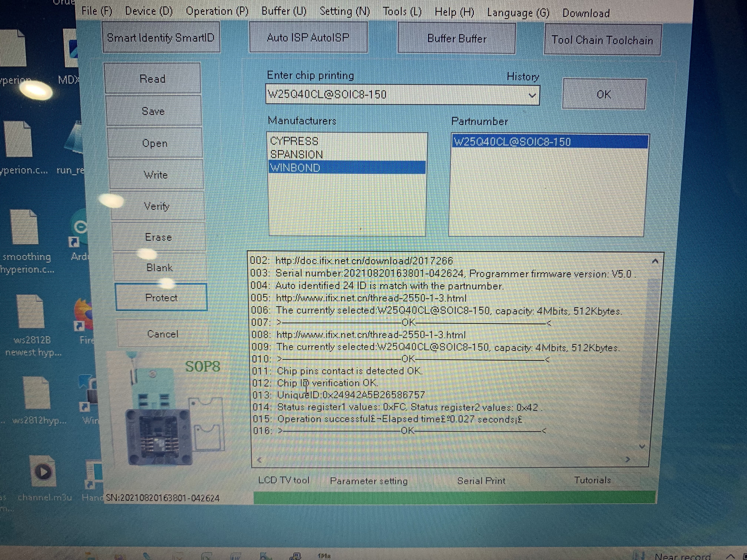Expand the chip printing History dropdown
The image size is (747, 560).
click(x=532, y=95)
